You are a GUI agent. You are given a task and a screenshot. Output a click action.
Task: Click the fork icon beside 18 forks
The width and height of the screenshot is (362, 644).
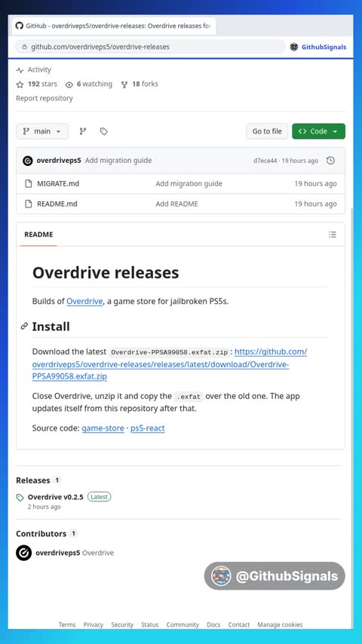(124, 84)
